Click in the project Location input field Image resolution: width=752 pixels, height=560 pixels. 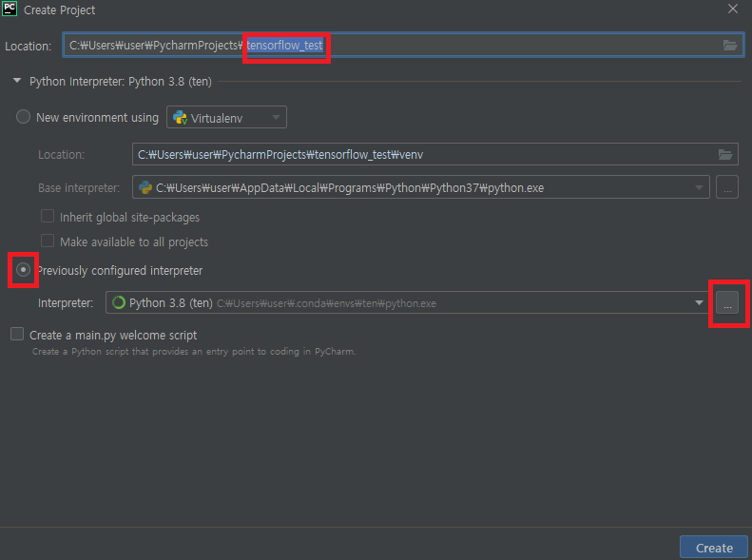(x=403, y=45)
